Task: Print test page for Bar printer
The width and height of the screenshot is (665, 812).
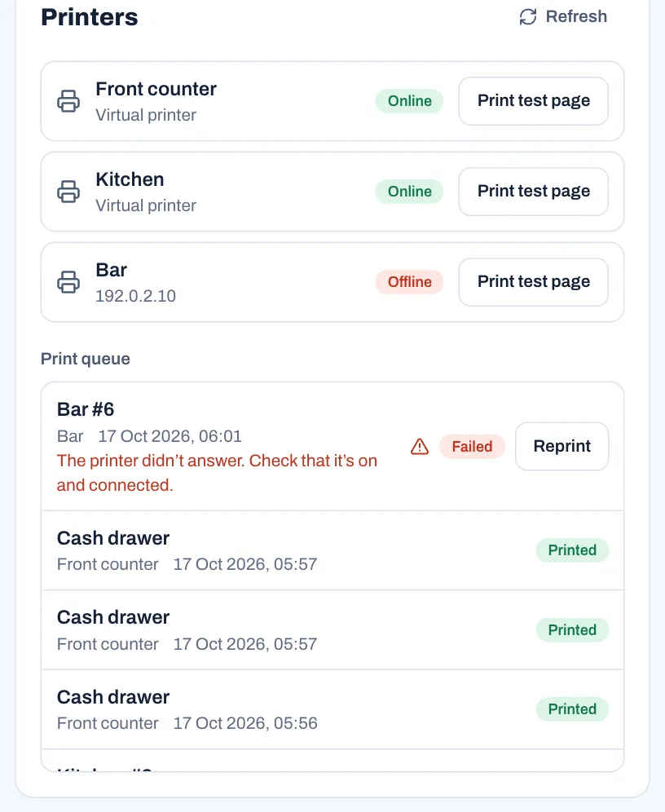Action: [534, 282]
